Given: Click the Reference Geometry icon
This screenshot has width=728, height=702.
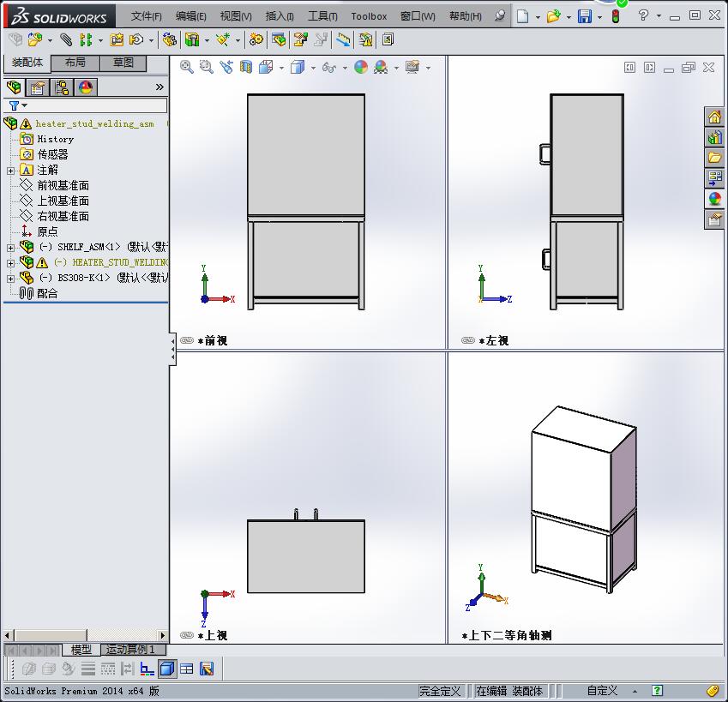Looking at the screenshot, I should coord(223,40).
